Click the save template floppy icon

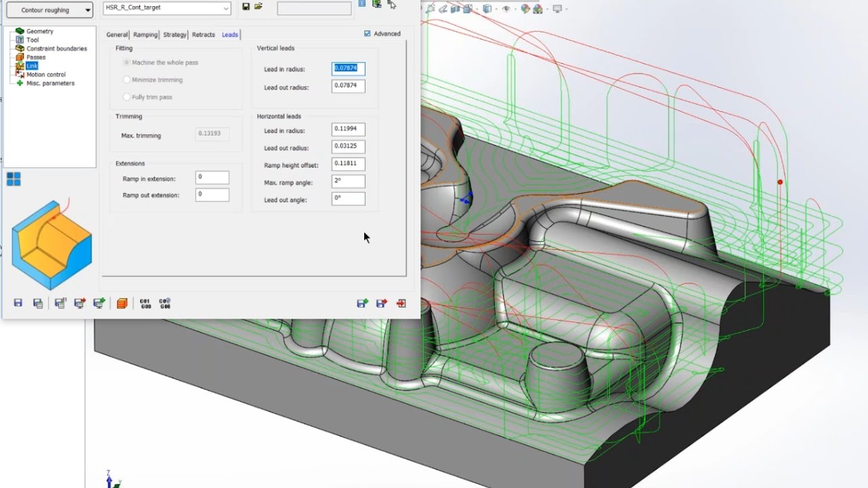(245, 7)
